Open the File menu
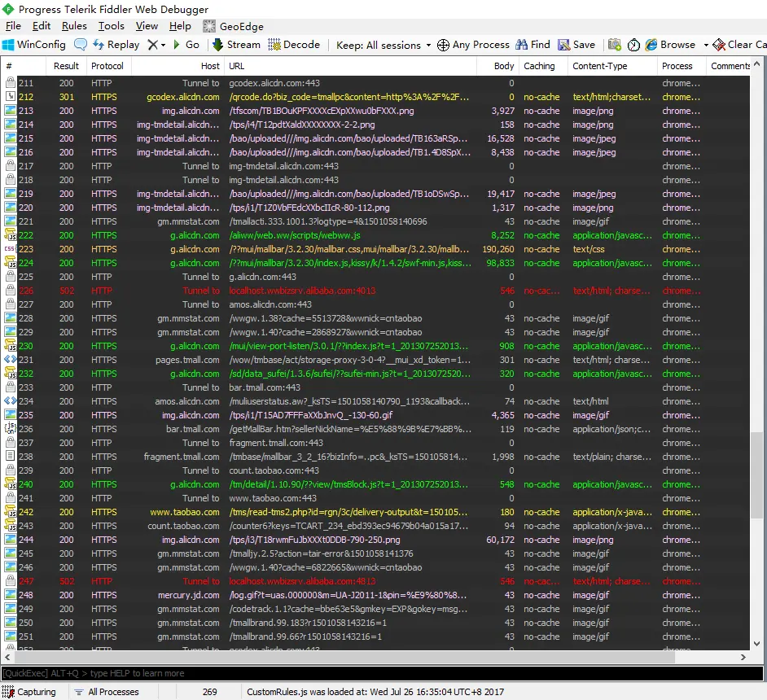The image size is (767, 700). pyautogui.click(x=13, y=26)
